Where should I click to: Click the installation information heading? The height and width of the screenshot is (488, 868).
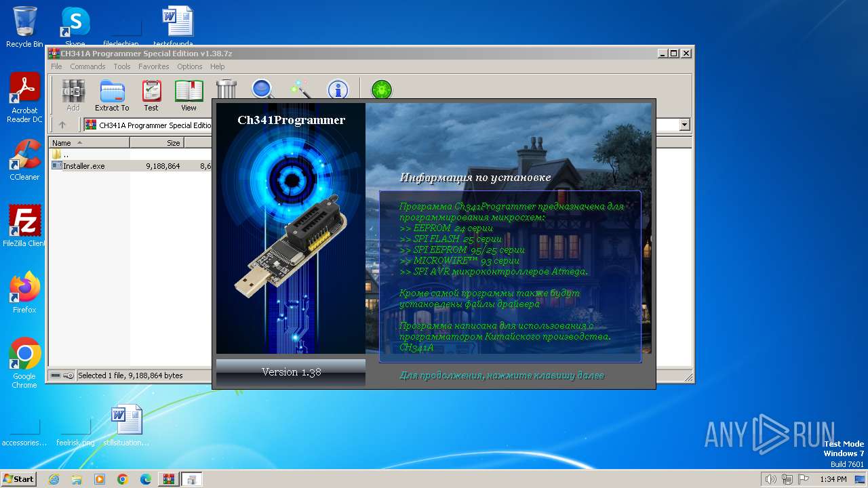point(475,178)
